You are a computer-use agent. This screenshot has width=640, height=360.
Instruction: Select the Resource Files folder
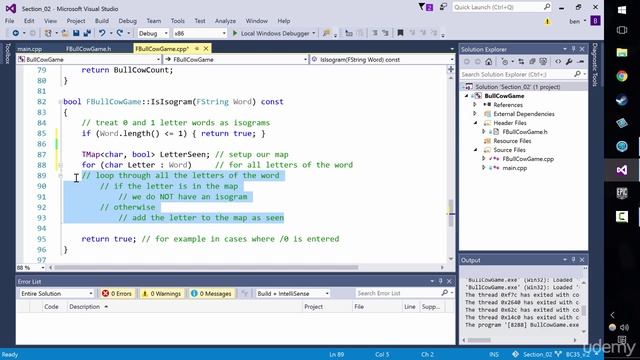512,141
